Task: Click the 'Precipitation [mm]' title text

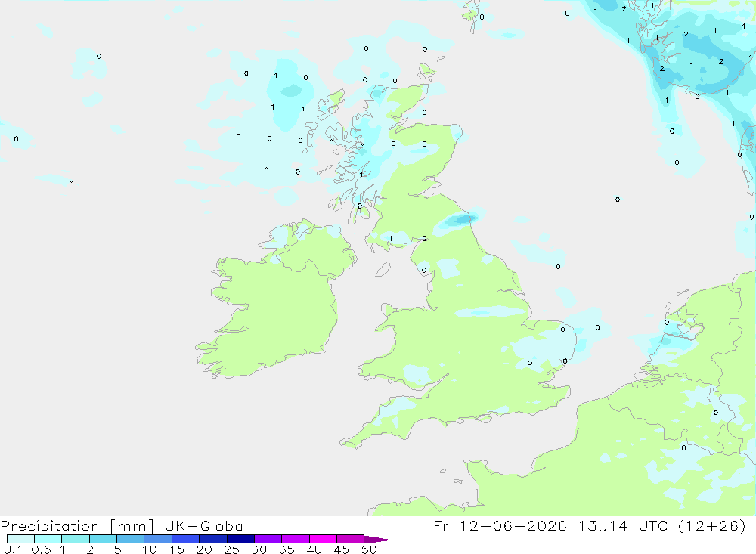Action: pyautogui.click(x=77, y=526)
